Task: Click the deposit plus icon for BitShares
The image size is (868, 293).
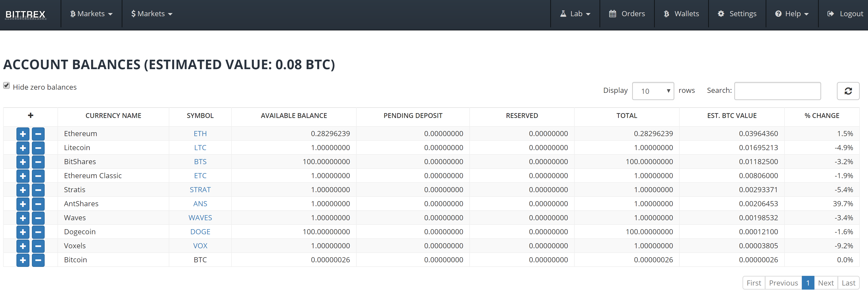Action: pos(23,162)
